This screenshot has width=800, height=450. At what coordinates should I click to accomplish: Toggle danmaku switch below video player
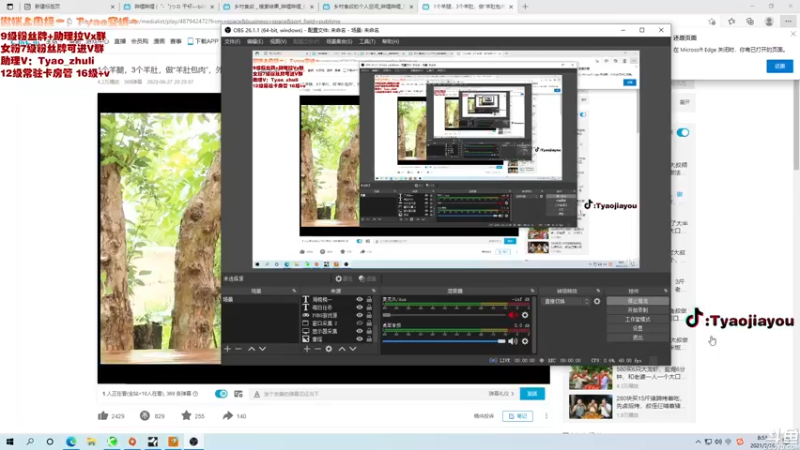[221, 394]
